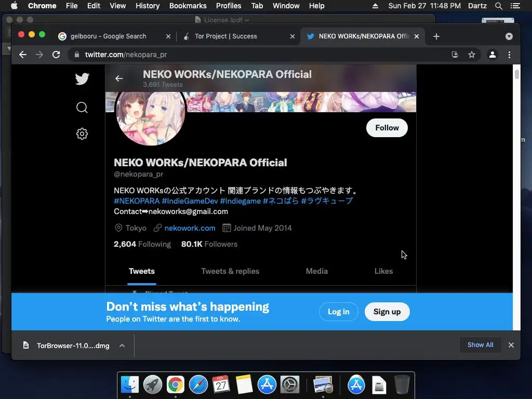532x399 pixels.
Task: Click the date and time in menu bar
Action: [424, 6]
